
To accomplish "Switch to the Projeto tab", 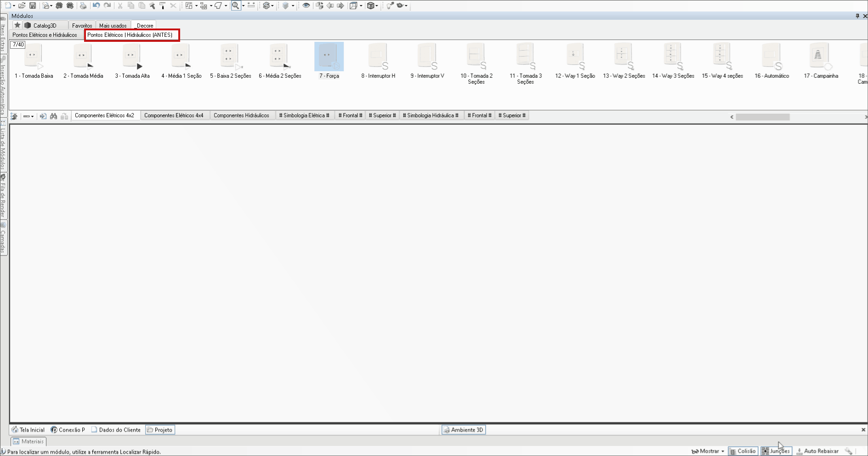I will point(160,430).
